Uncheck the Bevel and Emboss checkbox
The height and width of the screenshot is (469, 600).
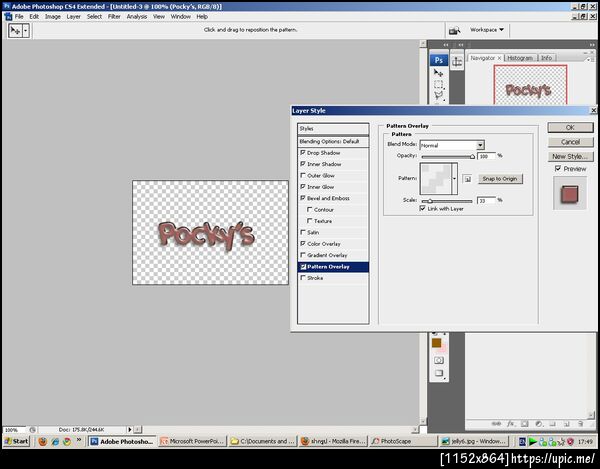click(x=303, y=198)
